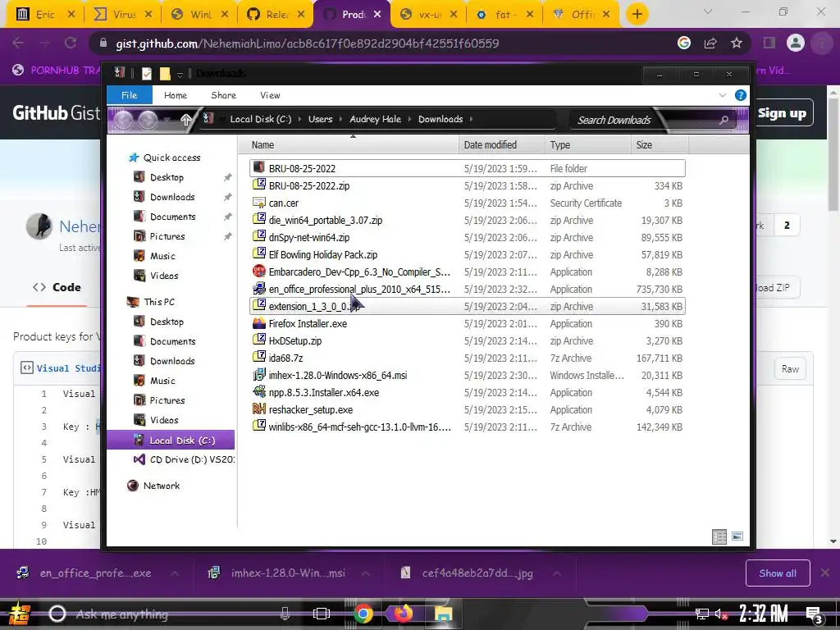Select the npp.8.5.3 installer icon
The width and height of the screenshot is (840, 630).
(x=259, y=392)
